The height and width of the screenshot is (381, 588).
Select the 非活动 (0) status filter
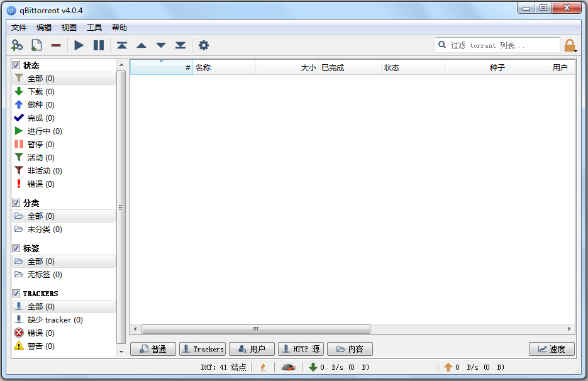[x=64, y=171]
